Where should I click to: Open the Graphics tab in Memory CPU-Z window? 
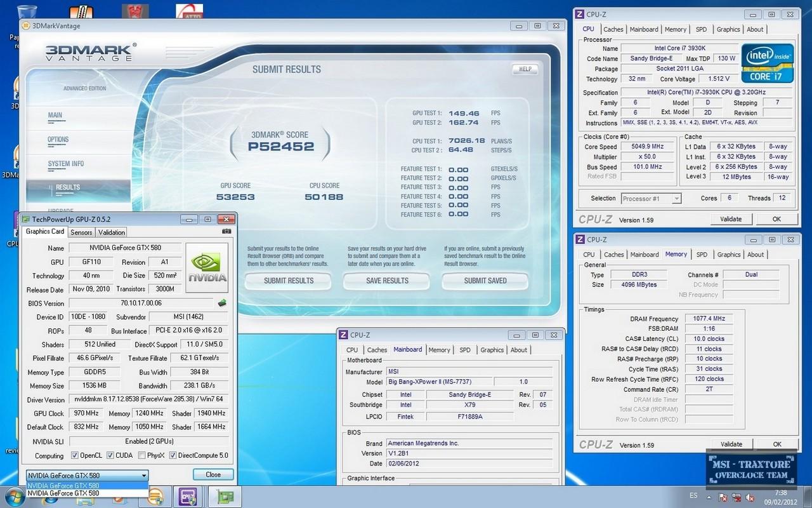point(729,255)
